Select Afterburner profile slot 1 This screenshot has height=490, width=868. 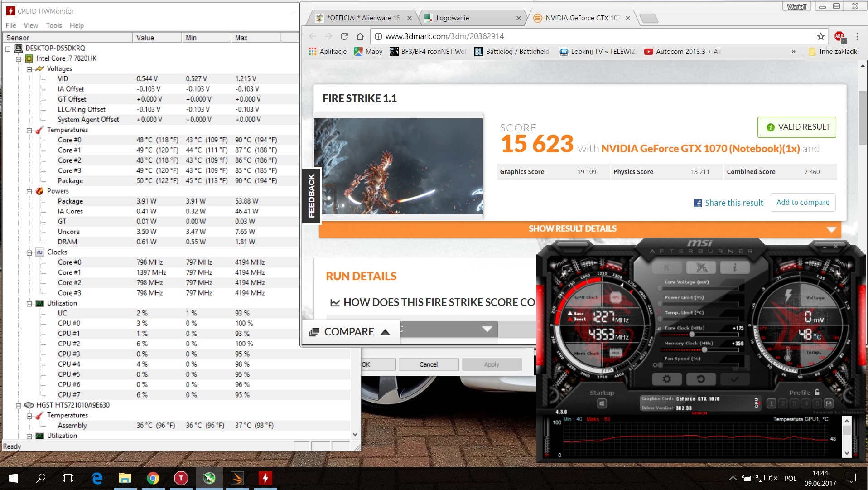(x=772, y=403)
